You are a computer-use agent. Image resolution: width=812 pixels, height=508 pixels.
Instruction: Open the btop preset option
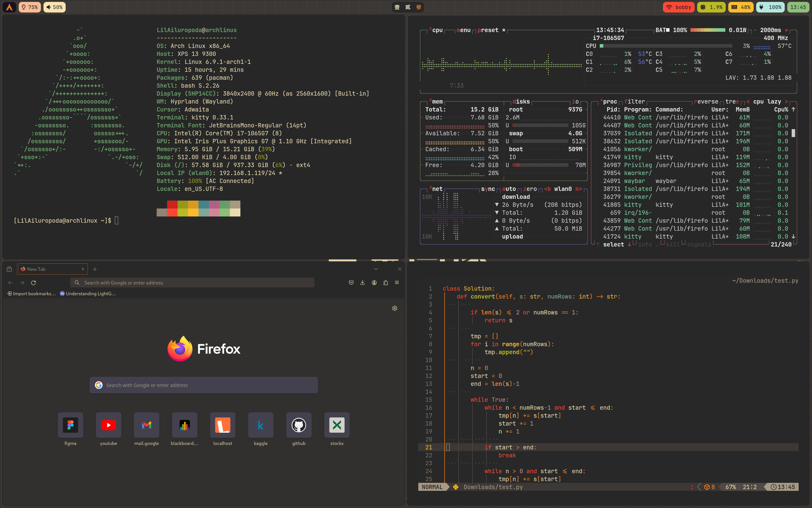(x=492, y=30)
